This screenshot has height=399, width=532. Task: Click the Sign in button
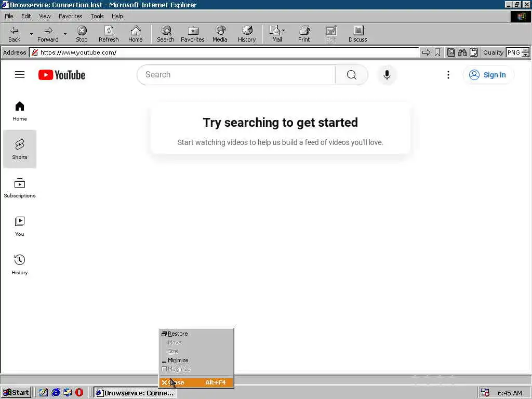click(x=488, y=75)
